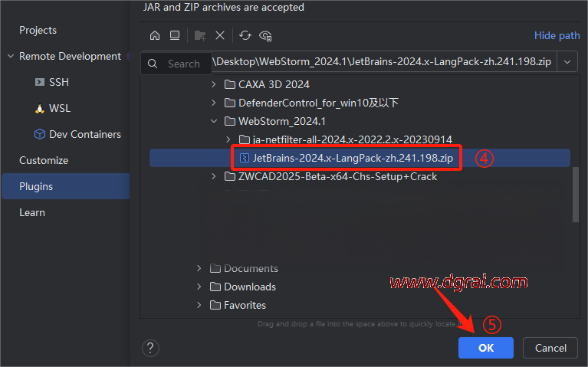Toggle show hidden files eye icon
This screenshot has width=588, height=367.
pos(266,35)
